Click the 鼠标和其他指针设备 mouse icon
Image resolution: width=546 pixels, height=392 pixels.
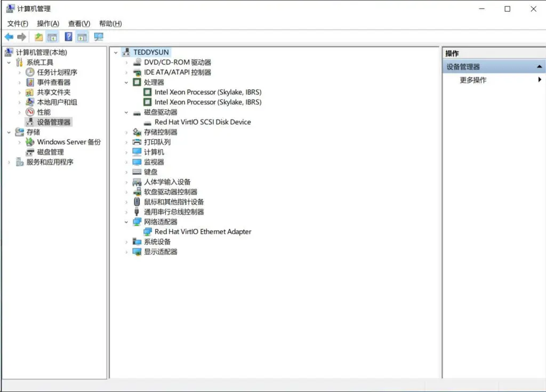click(137, 202)
